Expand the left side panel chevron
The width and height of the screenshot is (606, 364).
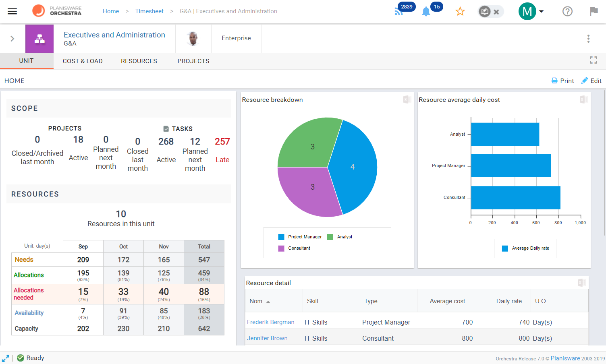[x=12, y=39]
